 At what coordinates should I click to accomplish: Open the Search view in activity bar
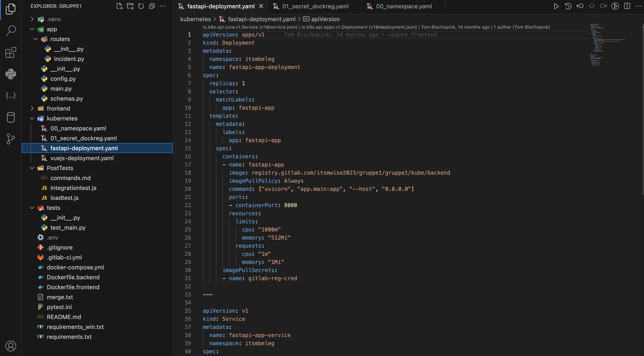point(11,30)
